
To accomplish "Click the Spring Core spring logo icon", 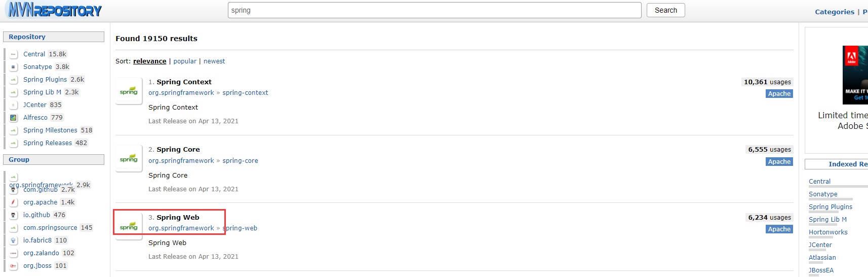I will pos(129,159).
